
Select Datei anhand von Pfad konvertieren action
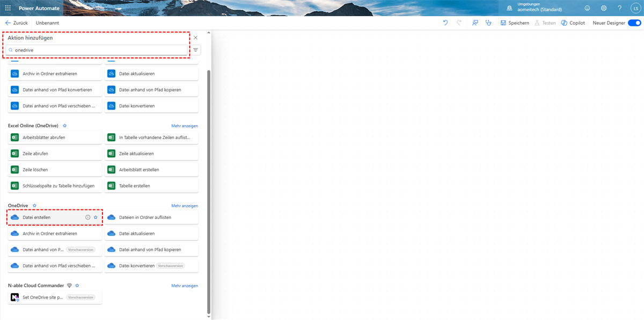(x=55, y=90)
